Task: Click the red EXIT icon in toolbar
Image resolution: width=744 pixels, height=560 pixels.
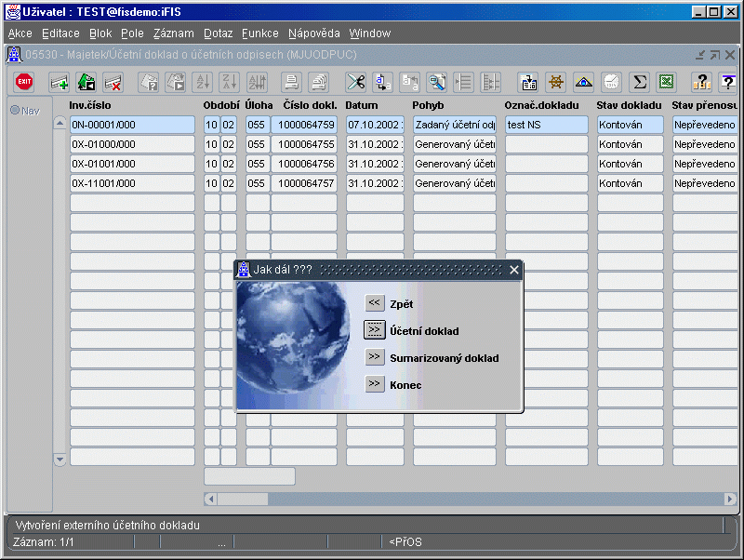Action: (x=24, y=82)
